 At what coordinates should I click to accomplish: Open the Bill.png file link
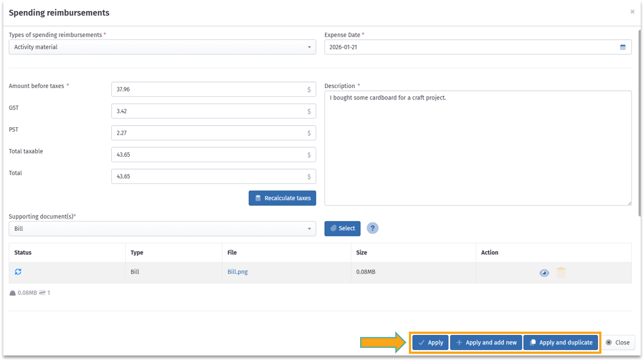click(x=237, y=272)
